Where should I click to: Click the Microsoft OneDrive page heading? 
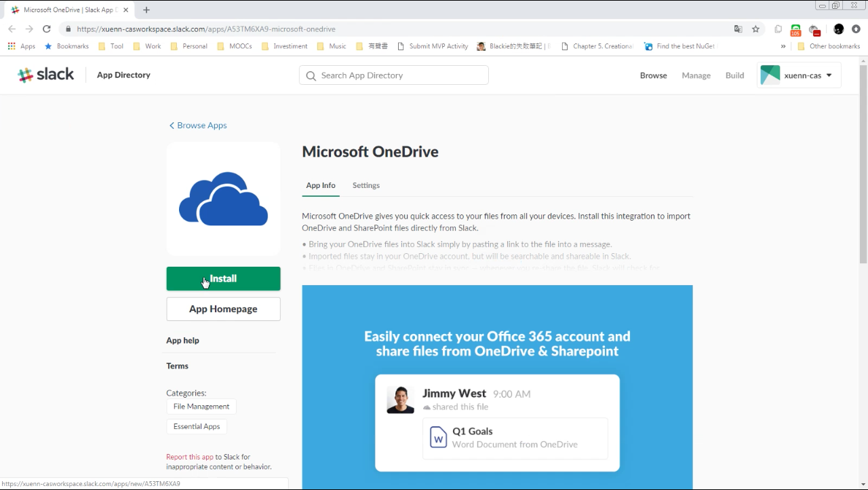pyautogui.click(x=370, y=151)
